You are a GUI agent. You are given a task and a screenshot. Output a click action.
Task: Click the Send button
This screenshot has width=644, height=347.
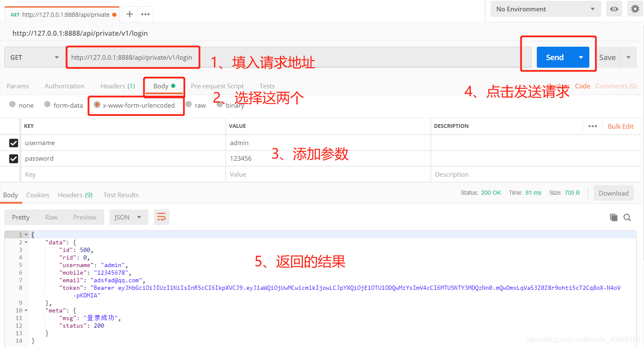point(555,57)
